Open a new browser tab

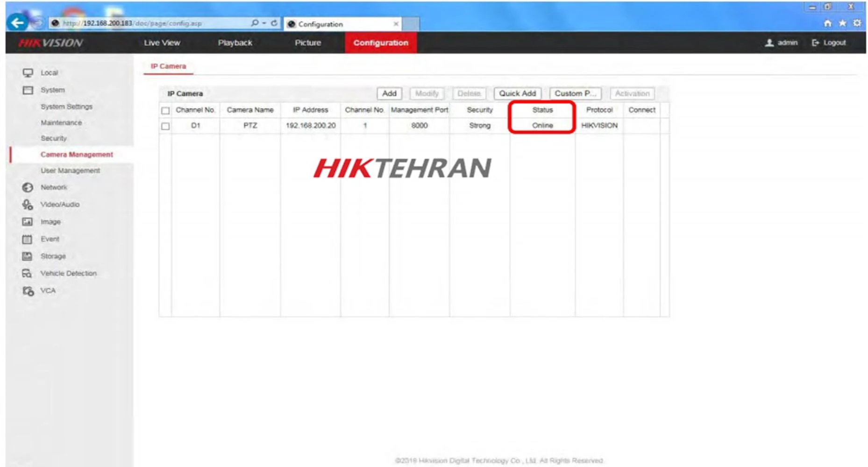[x=411, y=24]
